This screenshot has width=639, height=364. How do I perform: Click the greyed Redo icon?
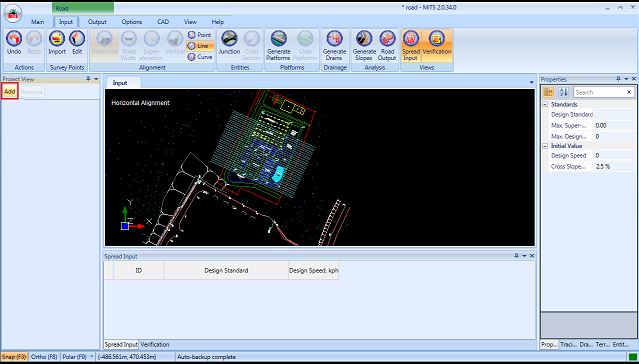tap(34, 38)
